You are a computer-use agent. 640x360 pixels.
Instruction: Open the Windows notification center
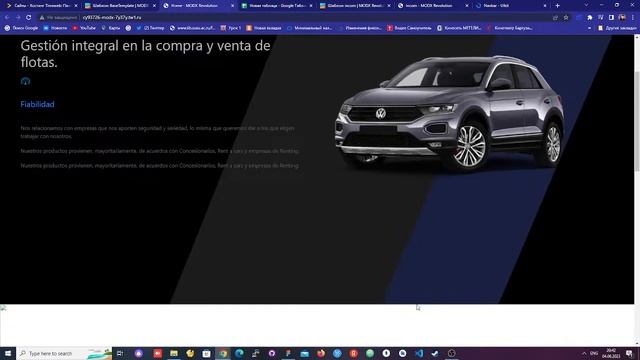(x=629, y=353)
